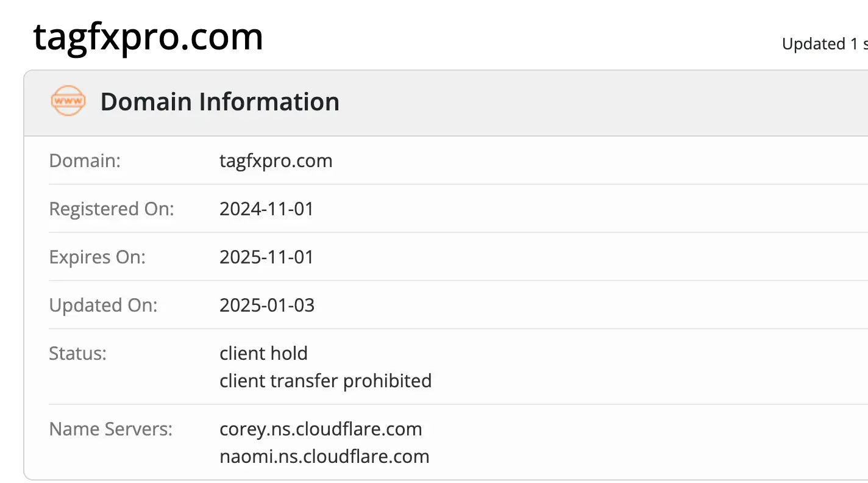
Task: Click the 'client transfer prohibited' status entry
Action: click(x=325, y=381)
